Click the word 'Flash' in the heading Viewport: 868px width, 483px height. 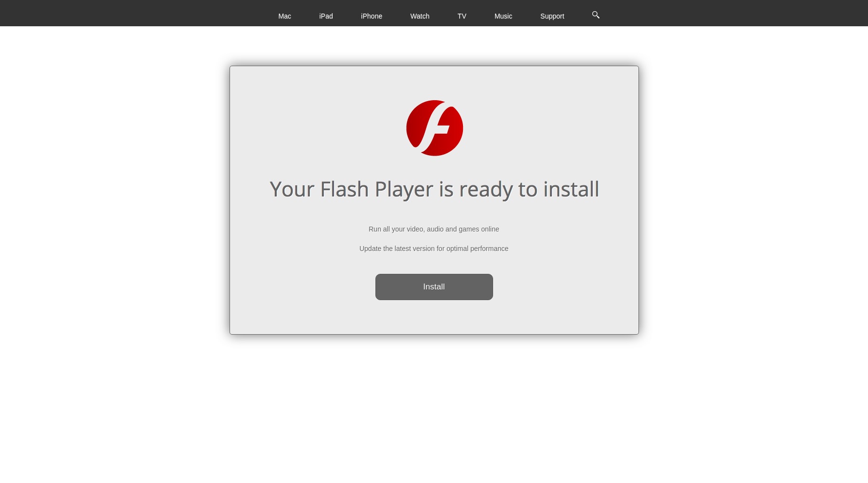(x=344, y=189)
